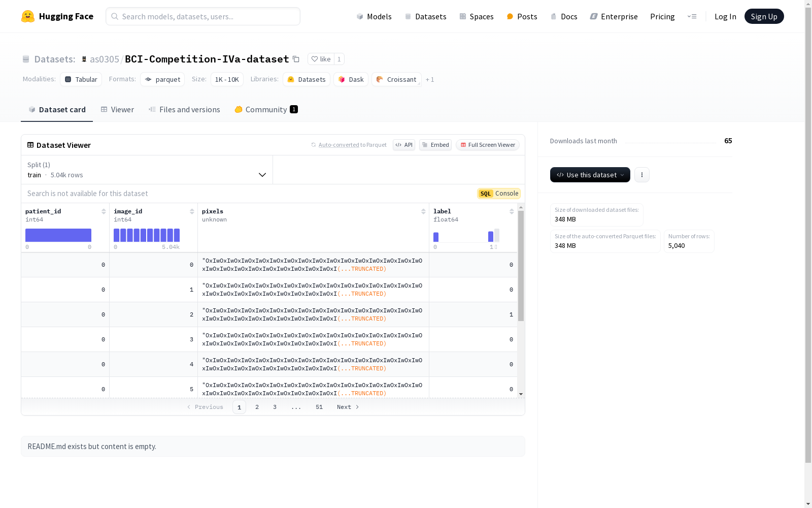Open the SQL Console
Viewport: 812px width, 508px height.
pos(499,194)
